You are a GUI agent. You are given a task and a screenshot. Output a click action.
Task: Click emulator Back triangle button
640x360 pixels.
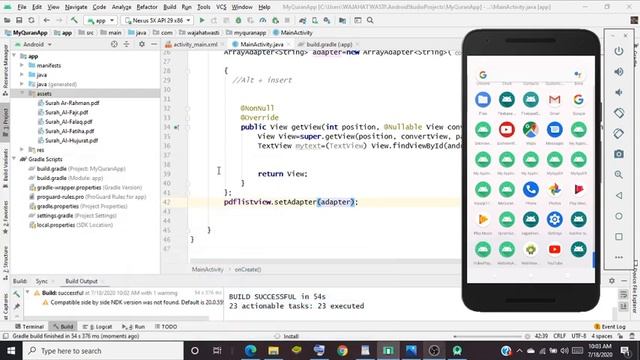pyautogui.click(x=619, y=196)
